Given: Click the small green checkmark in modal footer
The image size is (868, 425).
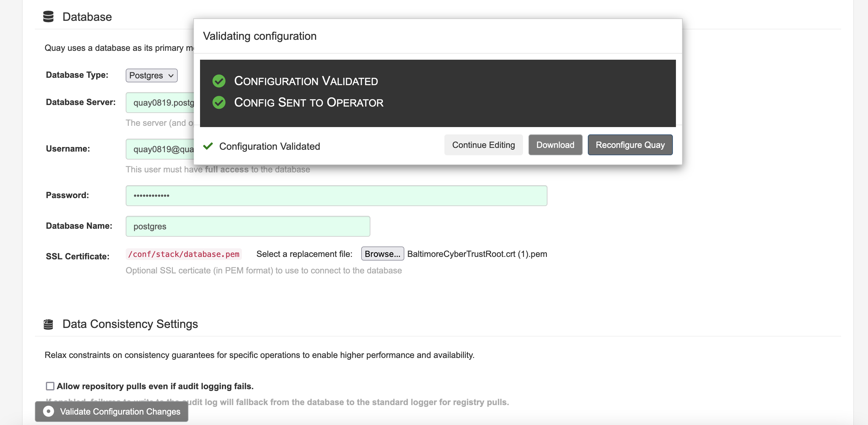Looking at the screenshot, I should pyautogui.click(x=208, y=146).
